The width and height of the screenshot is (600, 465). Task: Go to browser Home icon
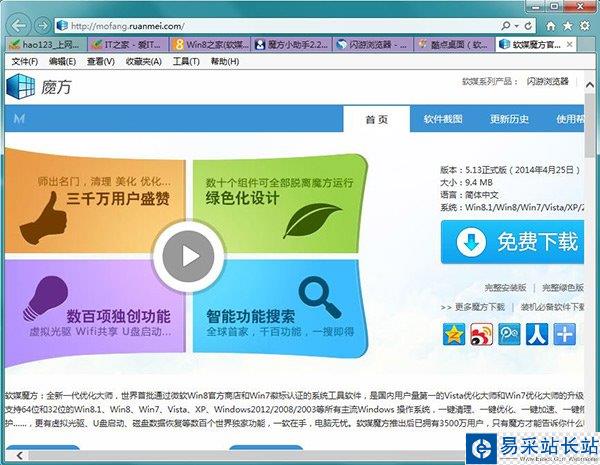point(551,26)
